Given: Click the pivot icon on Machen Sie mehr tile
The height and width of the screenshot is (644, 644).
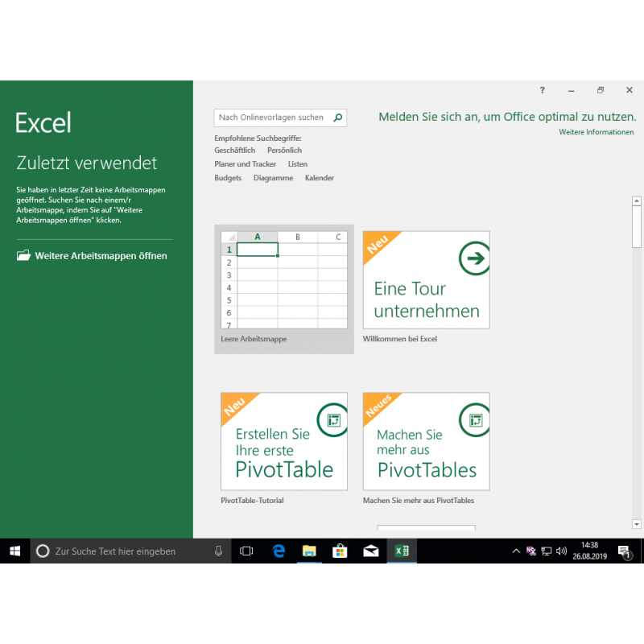Looking at the screenshot, I should click(x=475, y=420).
